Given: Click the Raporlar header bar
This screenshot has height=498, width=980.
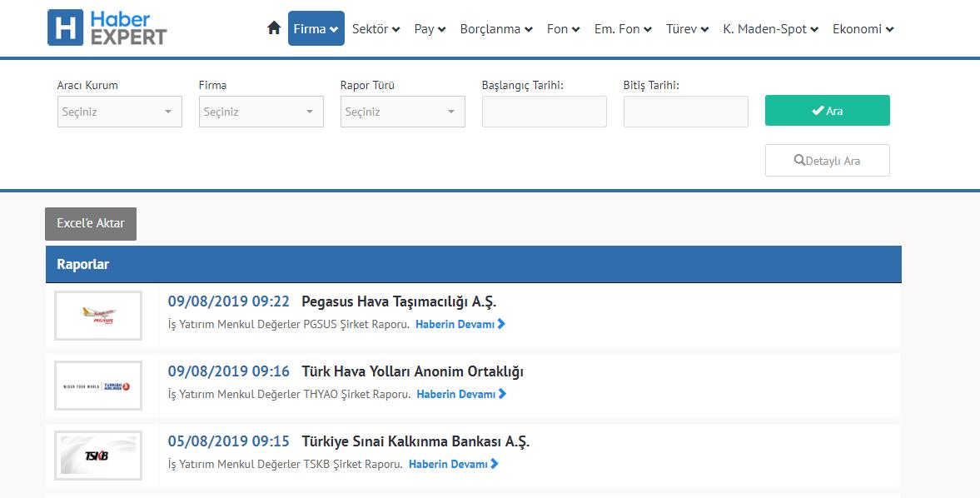Looking at the screenshot, I should pos(473,264).
